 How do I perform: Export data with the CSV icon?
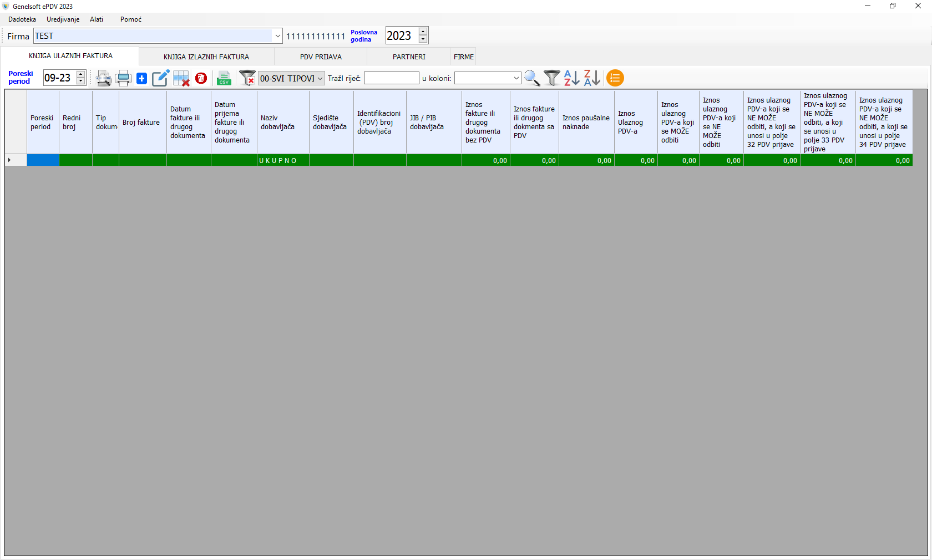224,78
